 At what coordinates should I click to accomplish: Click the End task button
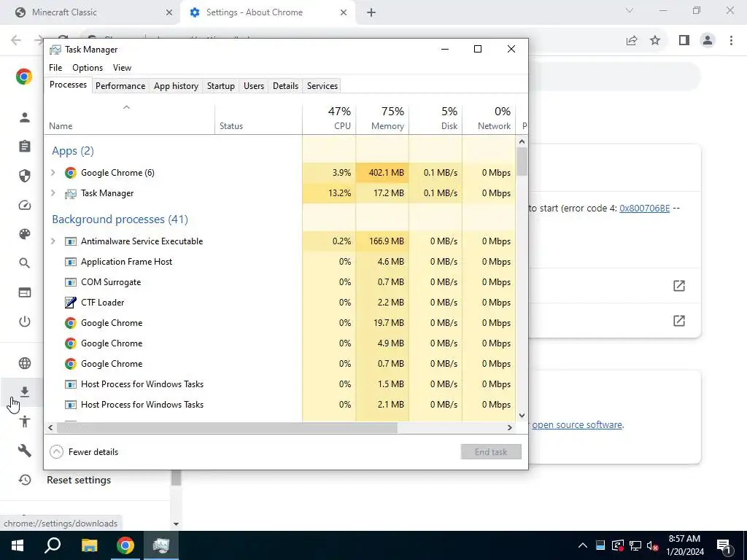point(491,452)
